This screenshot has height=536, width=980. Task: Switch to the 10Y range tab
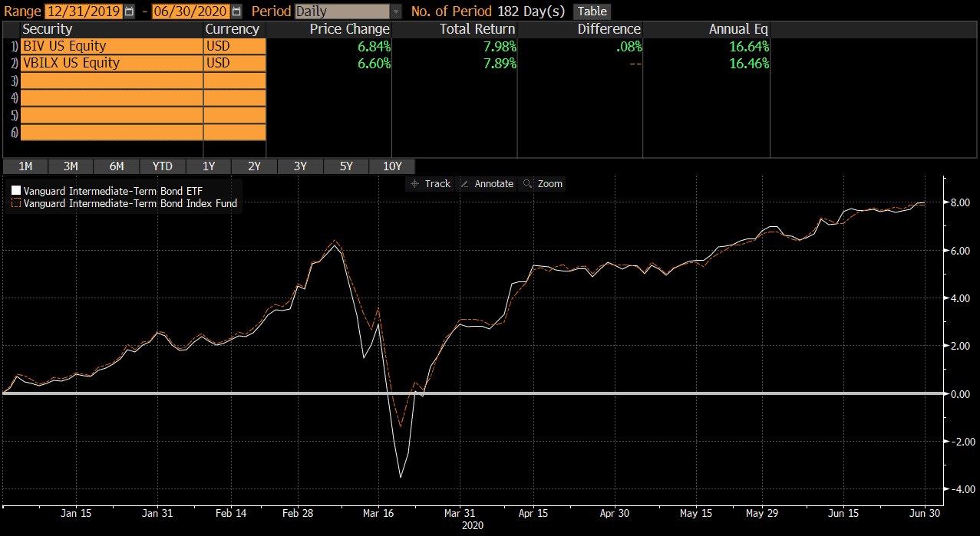coord(392,166)
